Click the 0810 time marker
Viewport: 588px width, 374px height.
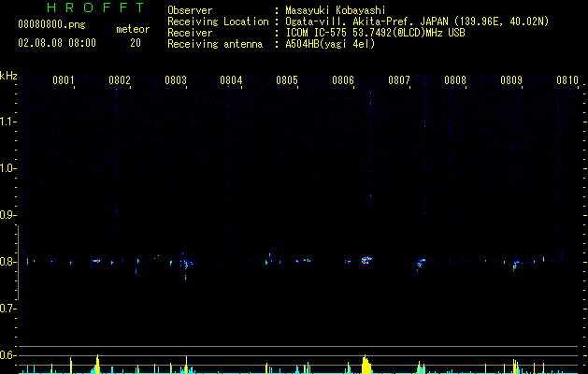point(567,80)
